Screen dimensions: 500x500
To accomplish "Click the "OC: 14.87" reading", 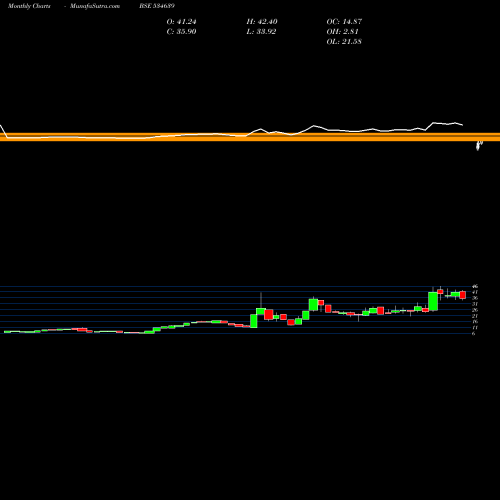I will pyautogui.click(x=344, y=22).
